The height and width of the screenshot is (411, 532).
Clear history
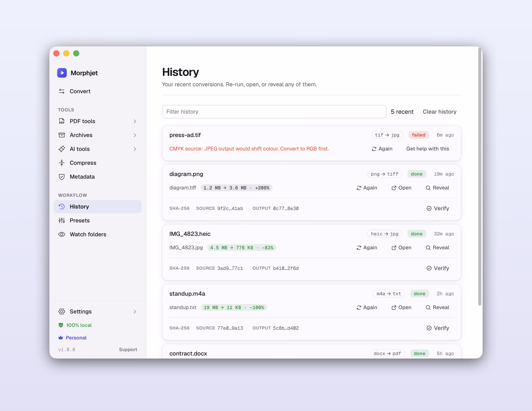[440, 112]
